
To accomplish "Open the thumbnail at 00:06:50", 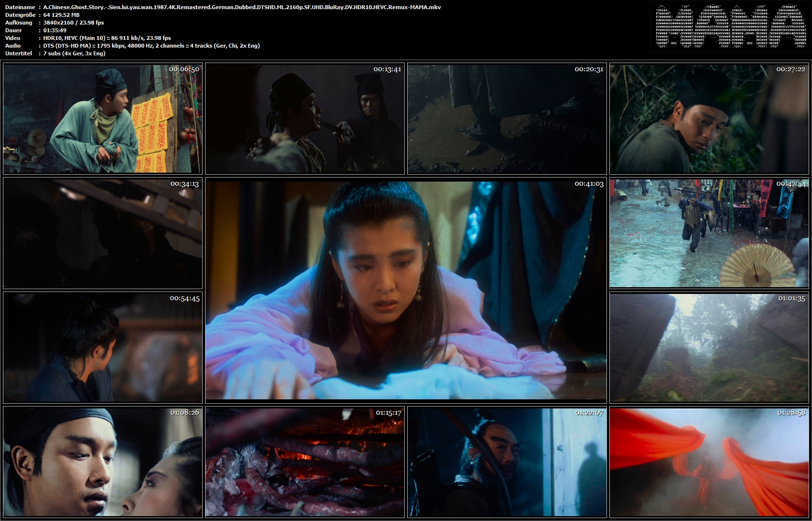I will (x=103, y=118).
